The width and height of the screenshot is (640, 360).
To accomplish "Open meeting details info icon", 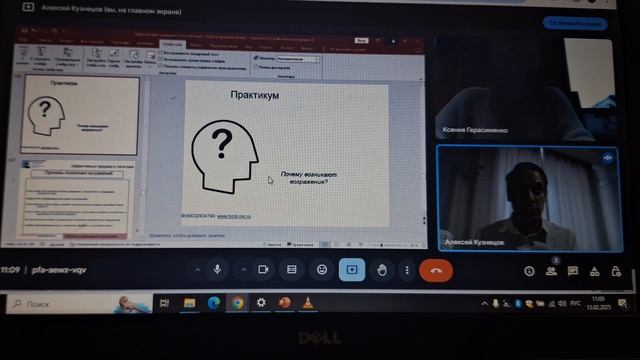I will coord(529,271).
